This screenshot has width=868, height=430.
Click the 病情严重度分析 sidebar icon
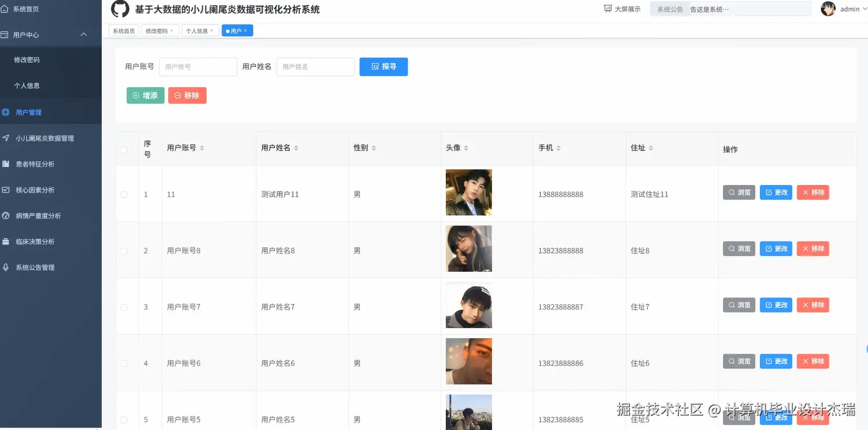[6, 215]
